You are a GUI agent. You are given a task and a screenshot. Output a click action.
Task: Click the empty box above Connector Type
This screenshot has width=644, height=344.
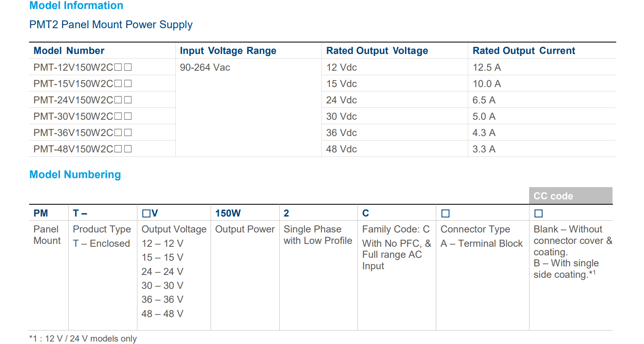(445, 214)
